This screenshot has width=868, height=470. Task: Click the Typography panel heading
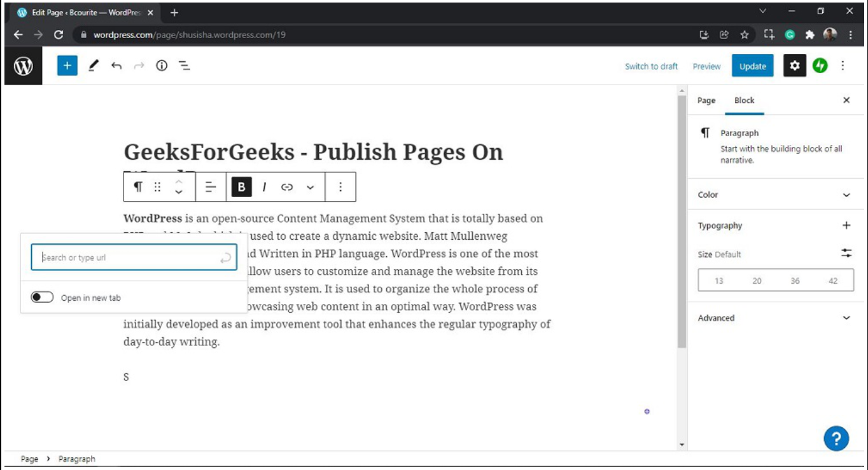click(720, 226)
